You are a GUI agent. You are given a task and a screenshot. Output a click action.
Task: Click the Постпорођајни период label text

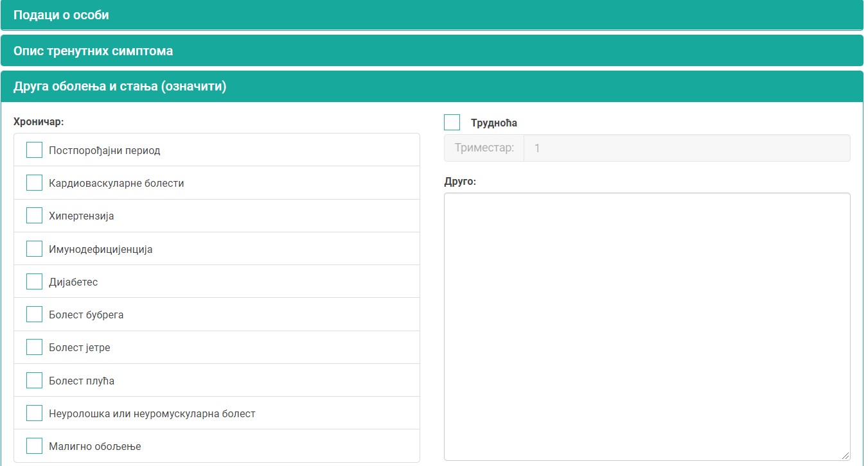pos(105,151)
